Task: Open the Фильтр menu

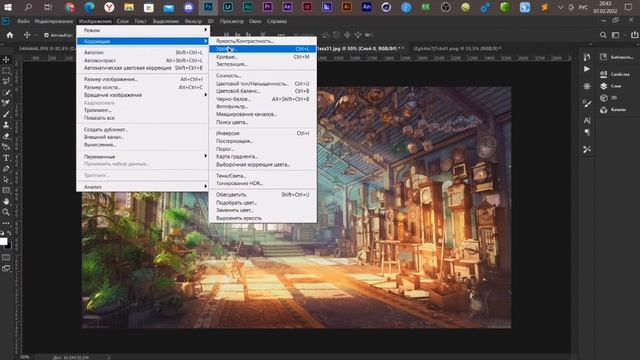Action: [193, 21]
